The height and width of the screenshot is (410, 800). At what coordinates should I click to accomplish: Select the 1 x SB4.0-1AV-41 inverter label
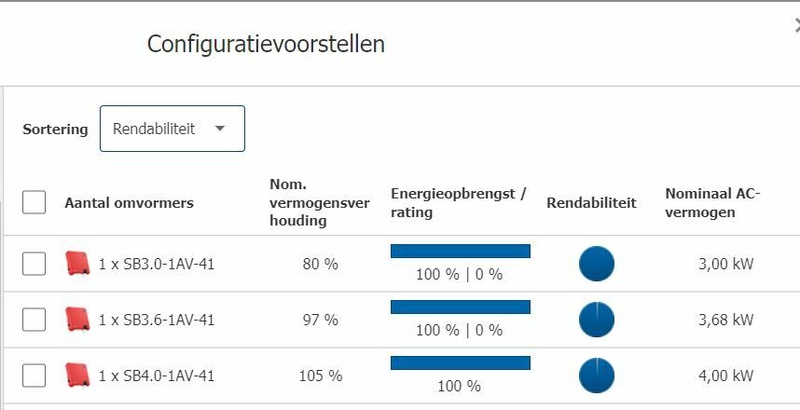coord(156,376)
